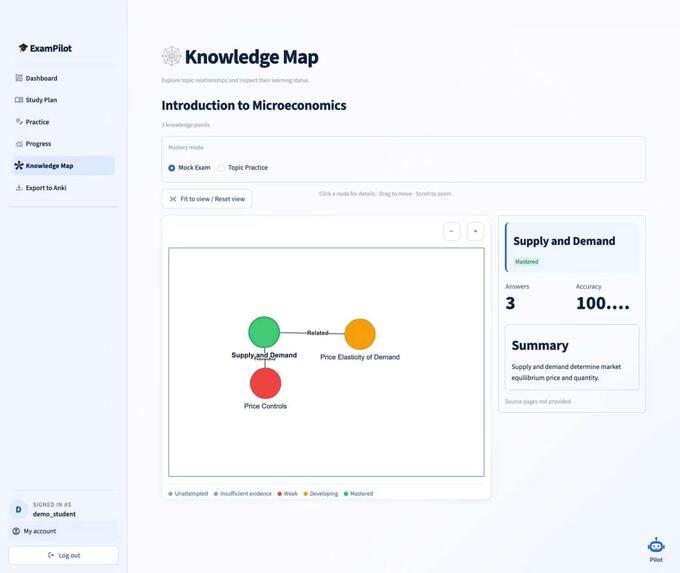Click the Price Controls node label
This screenshot has height=573, width=680.
265,406
